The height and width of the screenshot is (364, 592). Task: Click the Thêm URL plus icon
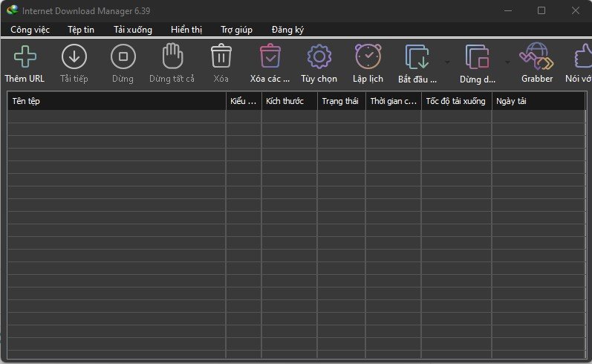click(25, 56)
